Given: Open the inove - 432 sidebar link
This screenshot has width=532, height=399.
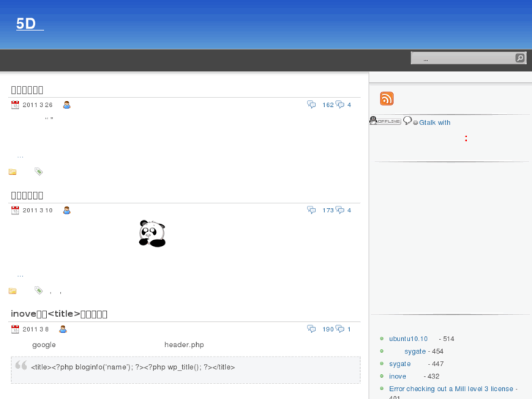Looking at the screenshot, I should (x=397, y=376).
